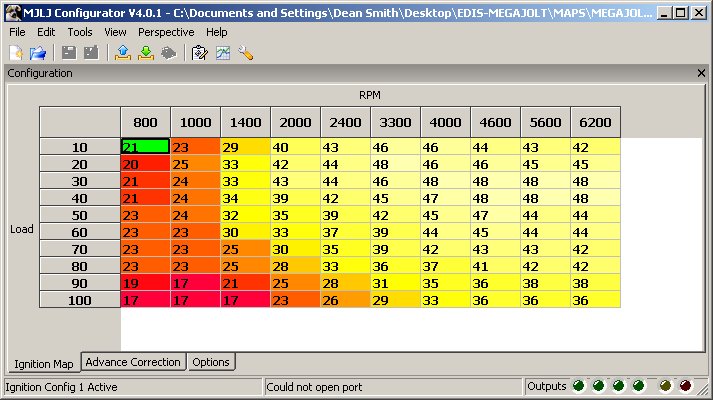Select the green highlighted cell showing 21
The height and width of the screenshot is (400, 713).
click(146, 147)
